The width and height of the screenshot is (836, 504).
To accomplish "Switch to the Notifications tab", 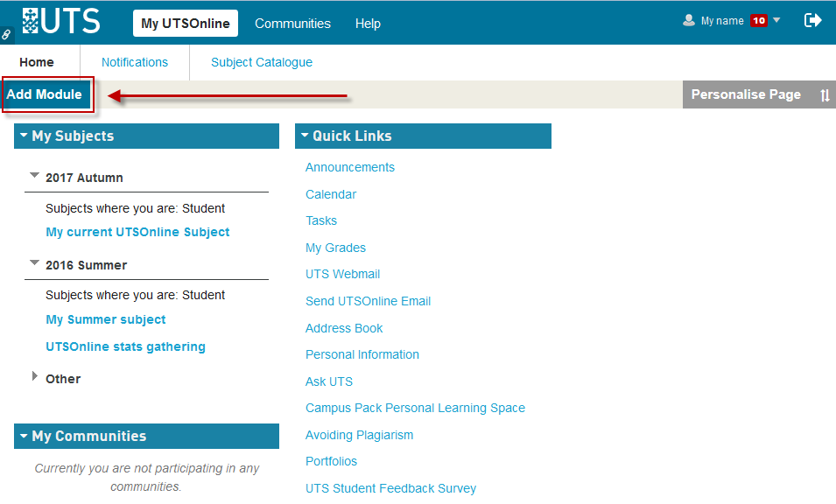I will (x=134, y=62).
